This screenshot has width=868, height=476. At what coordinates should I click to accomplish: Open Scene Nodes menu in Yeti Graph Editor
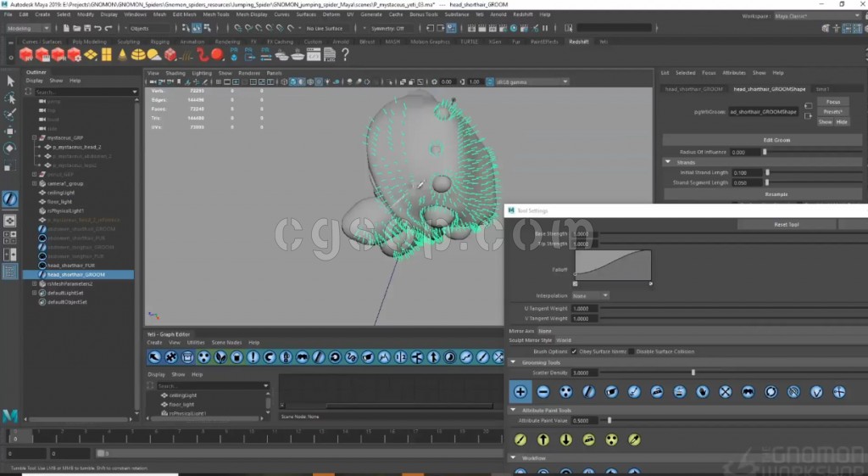point(226,343)
